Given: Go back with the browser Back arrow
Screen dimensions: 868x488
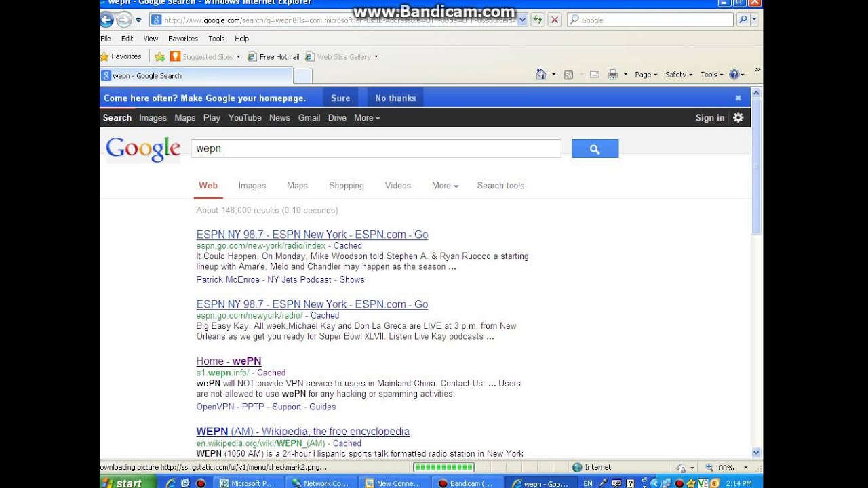Looking at the screenshot, I should [106, 20].
